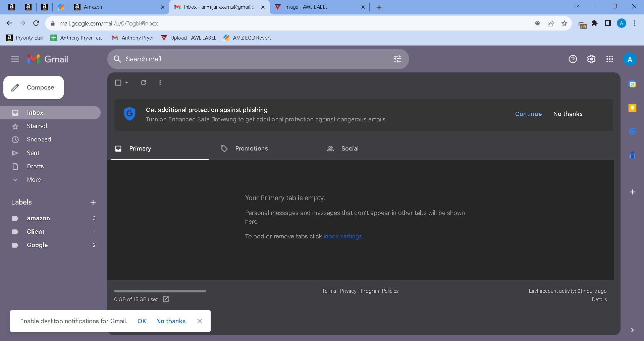Image resolution: width=644 pixels, height=341 pixels.
Task: Reload the browser page
Action: tap(36, 23)
